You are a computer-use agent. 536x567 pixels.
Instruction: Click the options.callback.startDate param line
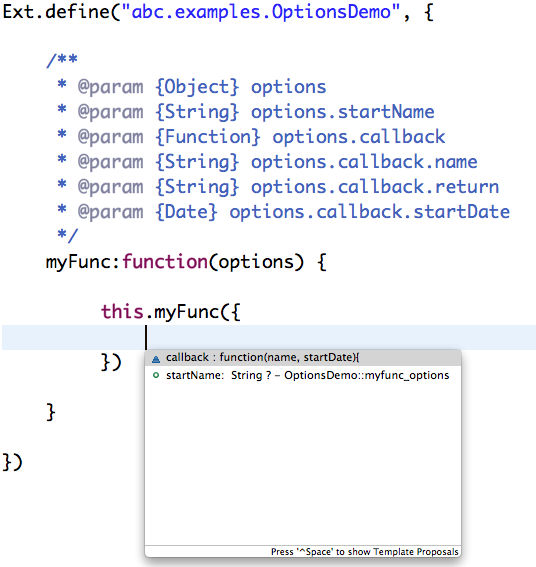(x=284, y=212)
